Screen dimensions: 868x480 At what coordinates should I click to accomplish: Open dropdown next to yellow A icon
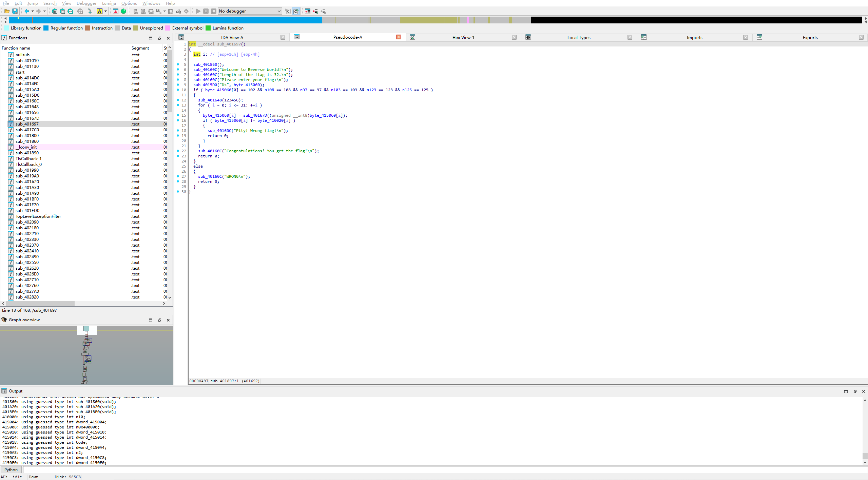105,11
